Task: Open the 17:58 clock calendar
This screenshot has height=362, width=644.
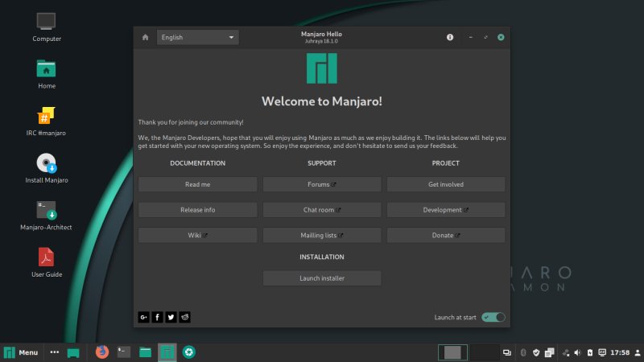Action: (x=620, y=352)
